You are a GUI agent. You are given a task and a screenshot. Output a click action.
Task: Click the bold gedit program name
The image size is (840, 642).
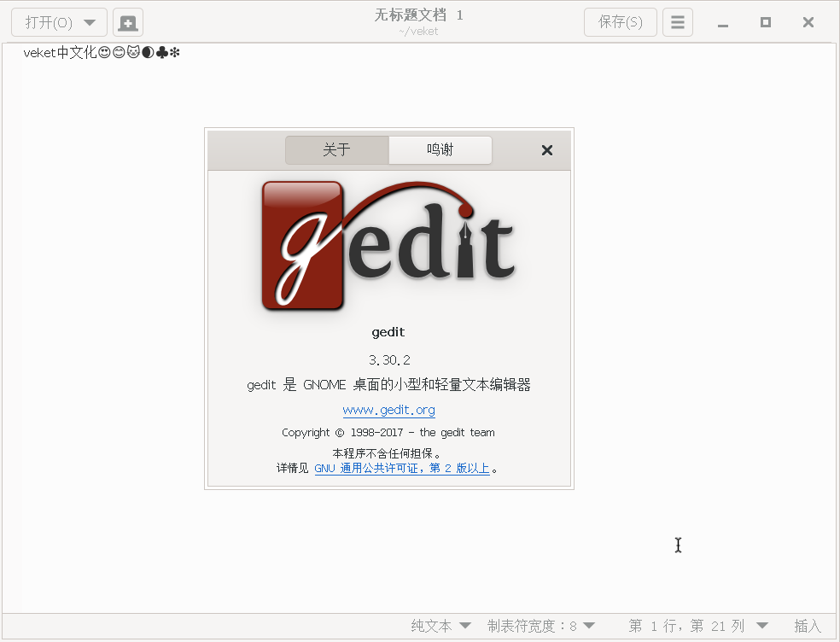tap(388, 332)
